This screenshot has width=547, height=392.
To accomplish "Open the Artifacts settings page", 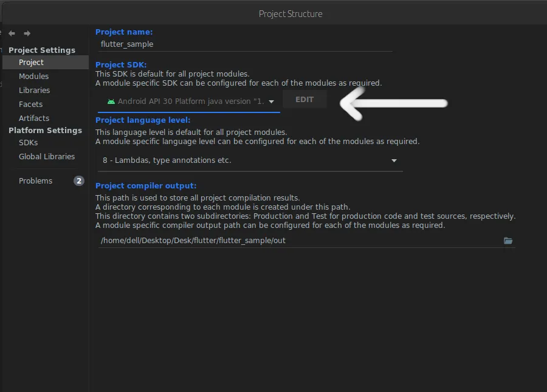I will [x=34, y=119].
